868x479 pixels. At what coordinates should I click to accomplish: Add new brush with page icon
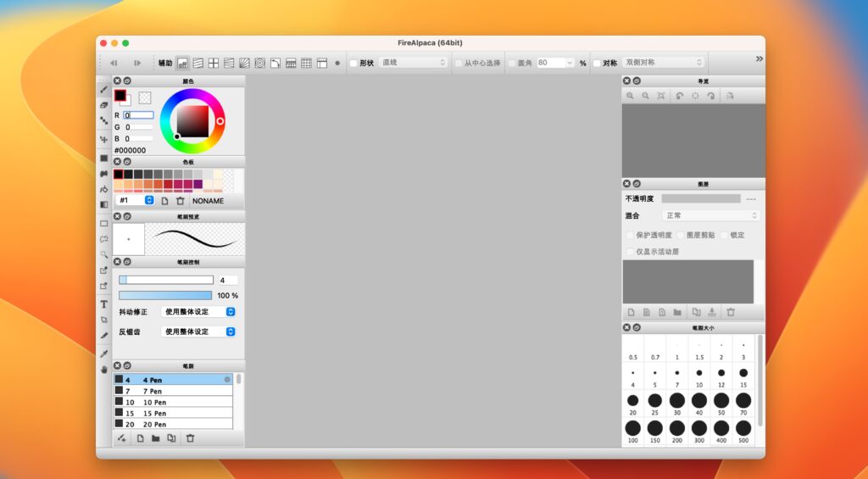coord(140,438)
